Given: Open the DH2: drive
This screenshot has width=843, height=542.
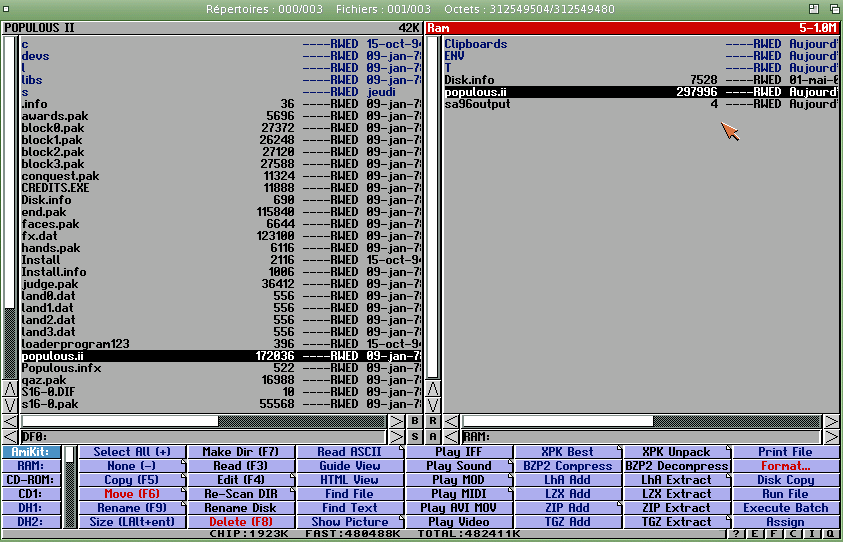Looking at the screenshot, I should [31, 522].
